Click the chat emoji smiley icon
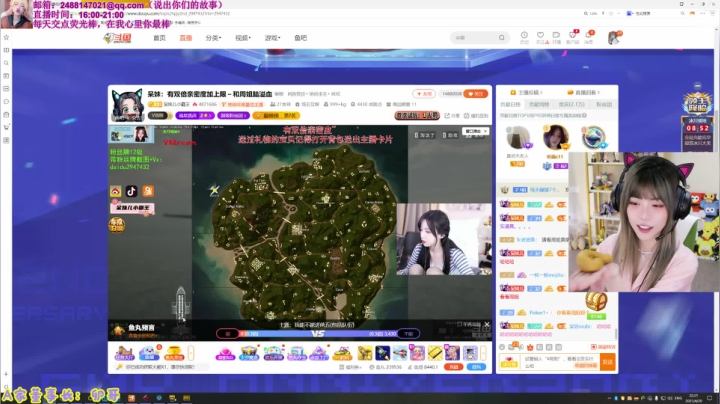The width and height of the screenshot is (720, 404). pyautogui.click(x=502, y=347)
